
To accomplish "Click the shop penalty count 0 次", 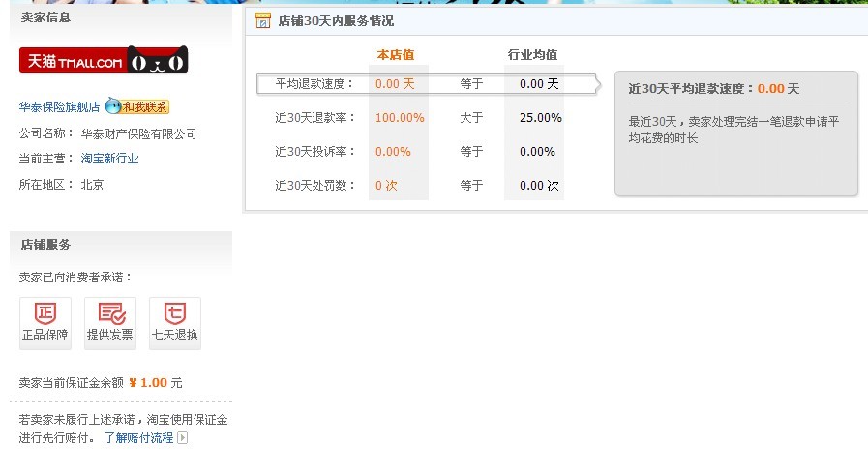I will (x=386, y=186).
